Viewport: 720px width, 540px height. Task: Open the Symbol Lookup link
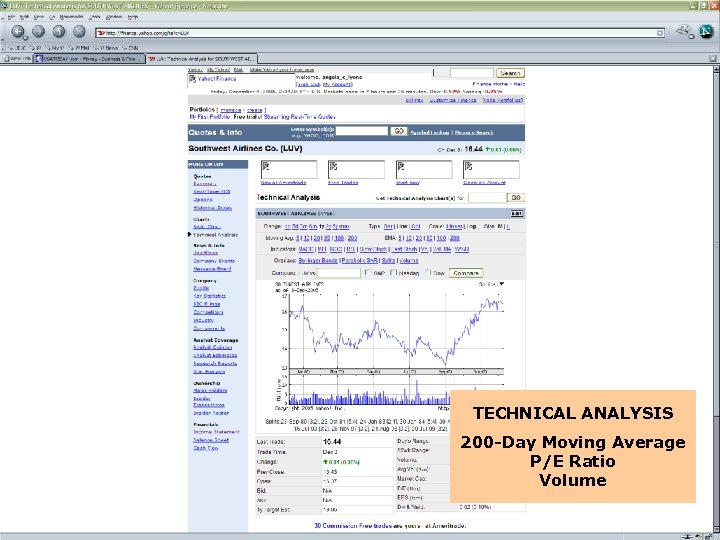click(x=429, y=132)
